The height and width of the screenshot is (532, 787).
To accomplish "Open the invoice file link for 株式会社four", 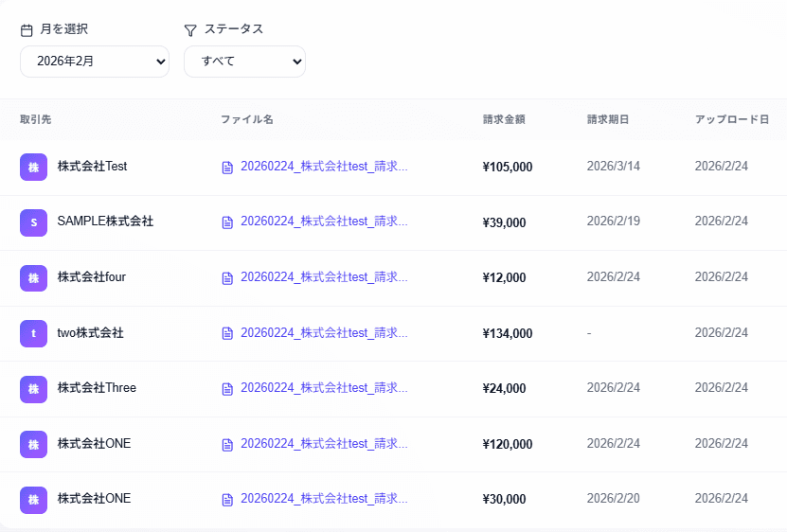I will (324, 277).
